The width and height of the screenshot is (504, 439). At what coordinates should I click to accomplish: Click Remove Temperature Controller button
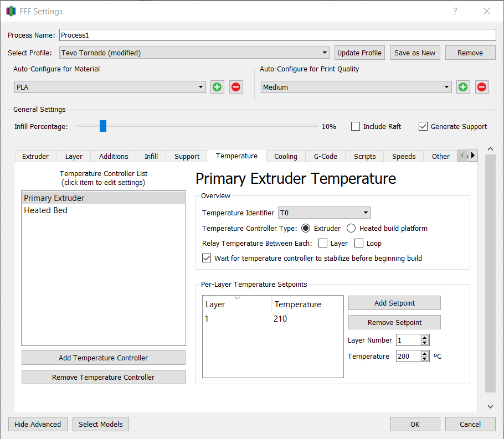(x=103, y=377)
